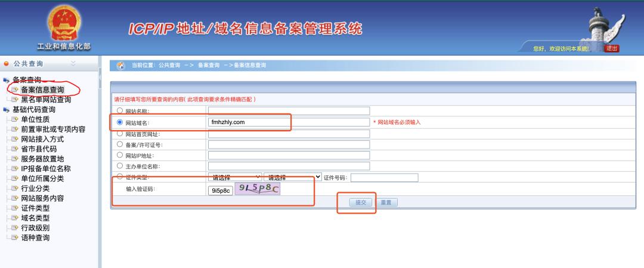Click the page icon next to 证件类型
The width and height of the screenshot is (644, 268).
coord(15,208)
